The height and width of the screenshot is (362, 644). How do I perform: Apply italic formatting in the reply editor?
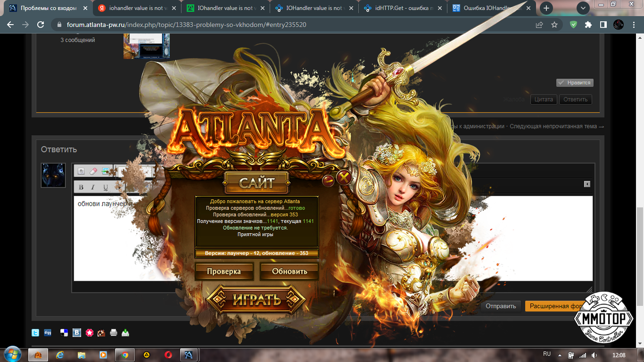click(x=93, y=187)
